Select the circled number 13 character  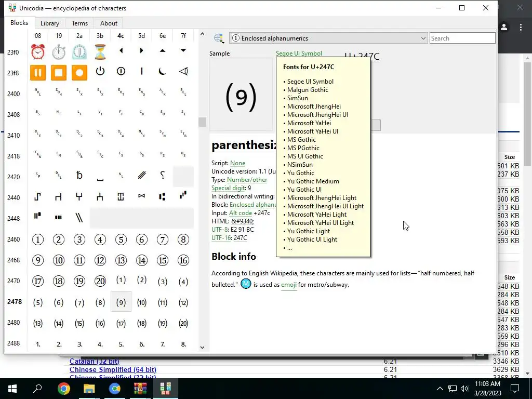[x=121, y=260]
